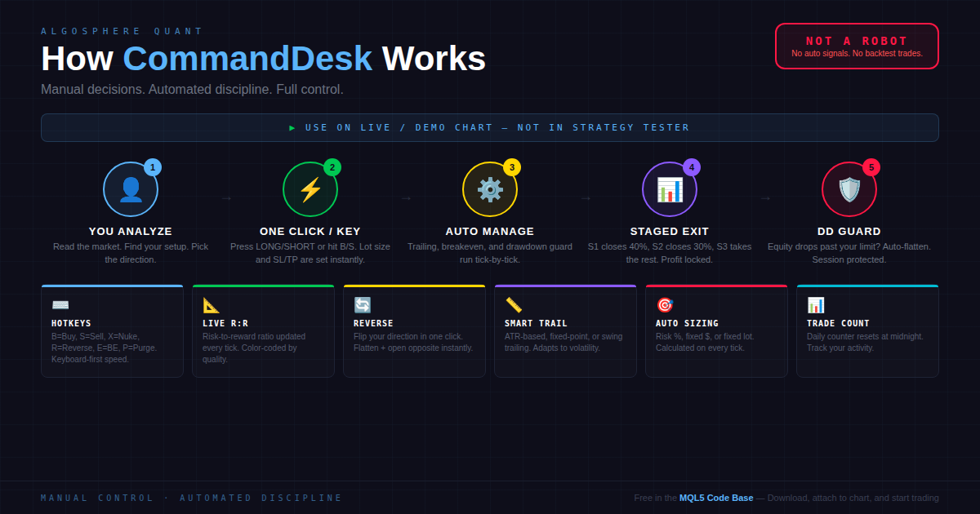Click the step 3 number badge
980x514 pixels.
(x=513, y=166)
